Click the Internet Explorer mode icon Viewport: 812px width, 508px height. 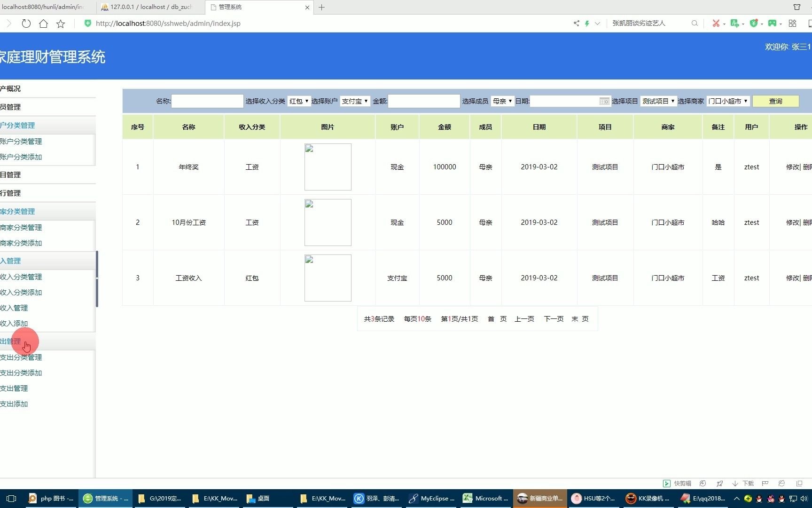pyautogui.click(x=781, y=484)
